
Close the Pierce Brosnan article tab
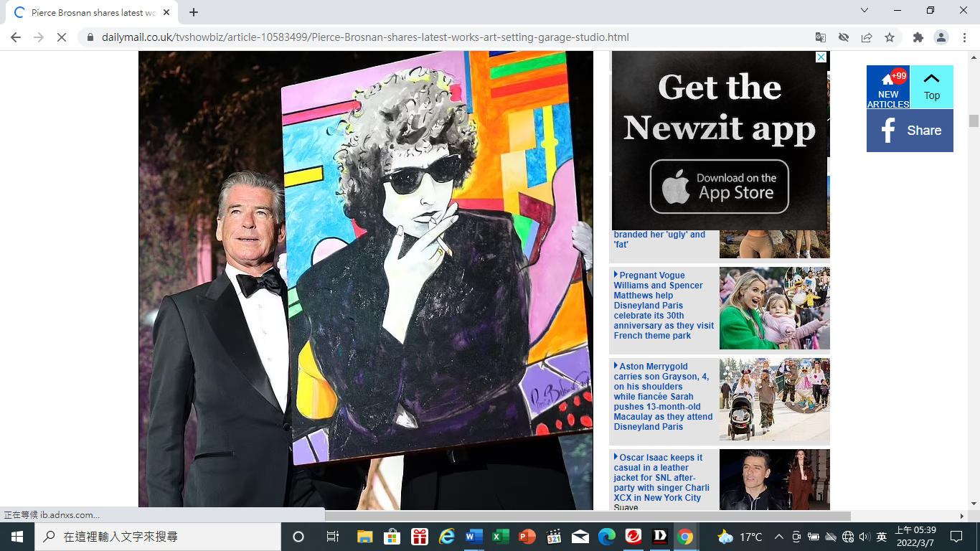click(x=166, y=12)
